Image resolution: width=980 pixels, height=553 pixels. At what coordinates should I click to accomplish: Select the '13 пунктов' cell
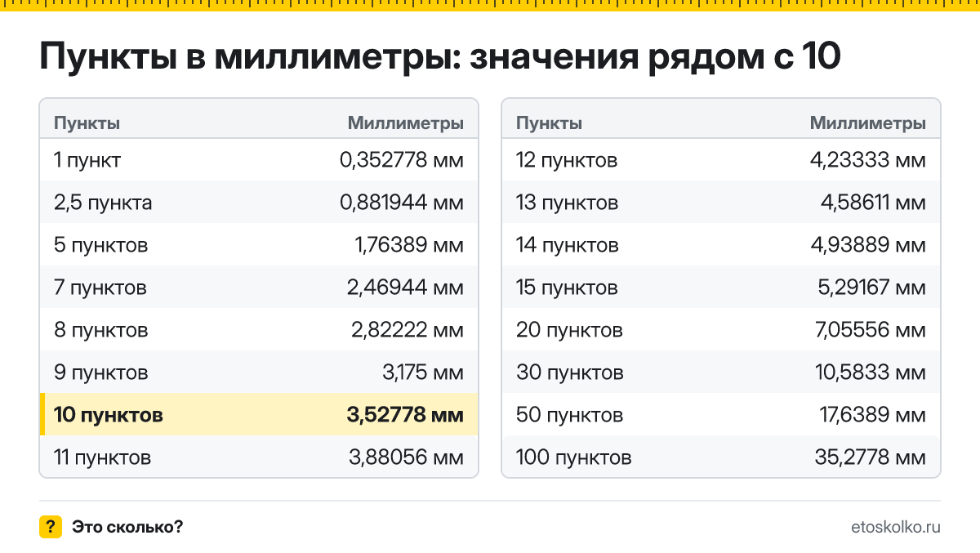point(567,203)
